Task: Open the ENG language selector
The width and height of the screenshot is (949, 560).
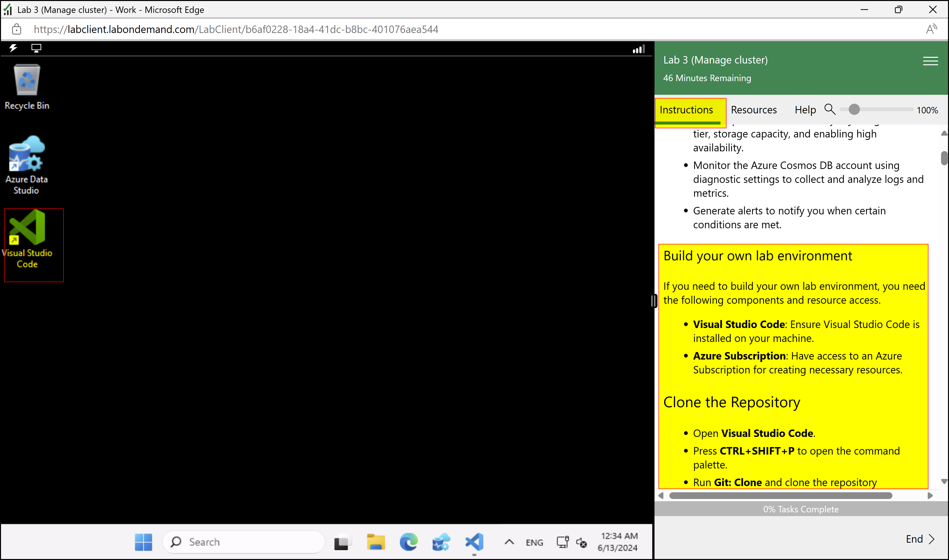Action: coord(534,542)
